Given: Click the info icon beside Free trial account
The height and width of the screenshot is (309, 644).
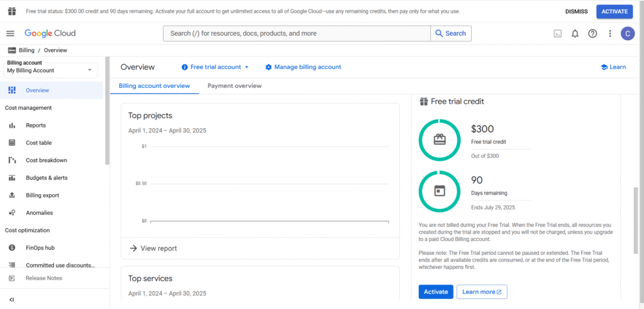Looking at the screenshot, I should click(x=185, y=67).
